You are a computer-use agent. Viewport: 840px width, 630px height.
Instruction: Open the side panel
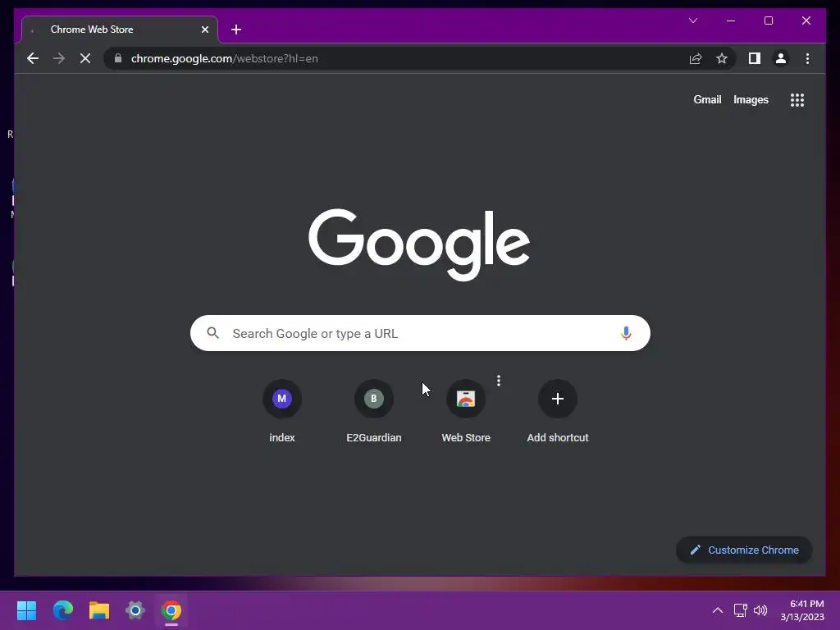[755, 58]
